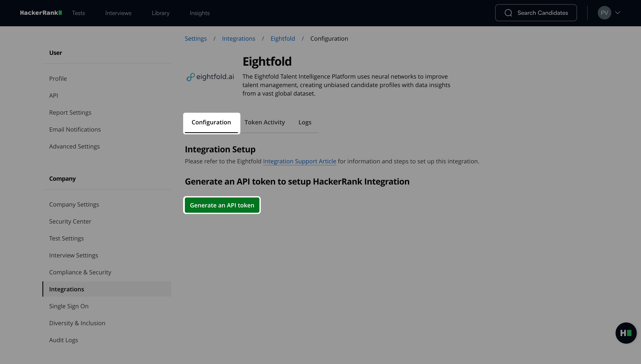Open Compliance & Security in sidebar
The image size is (641, 364).
pyautogui.click(x=80, y=272)
